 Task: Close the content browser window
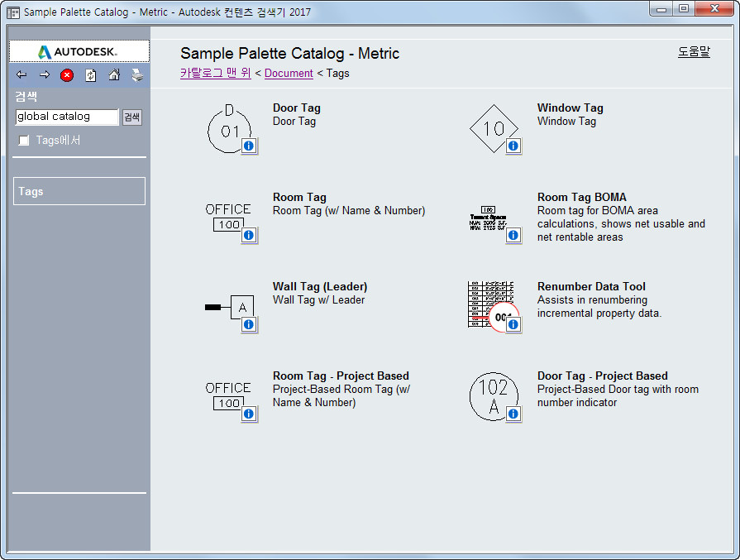(x=714, y=9)
